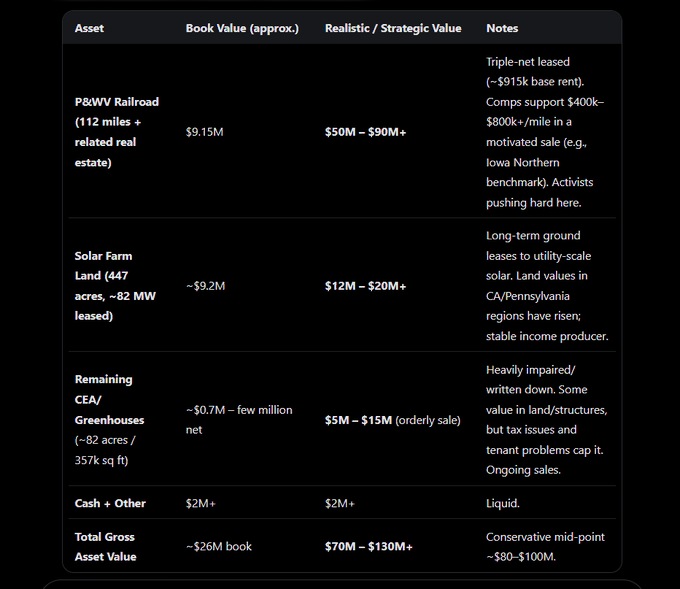Click the Triple-net leased notes cell

(x=546, y=132)
